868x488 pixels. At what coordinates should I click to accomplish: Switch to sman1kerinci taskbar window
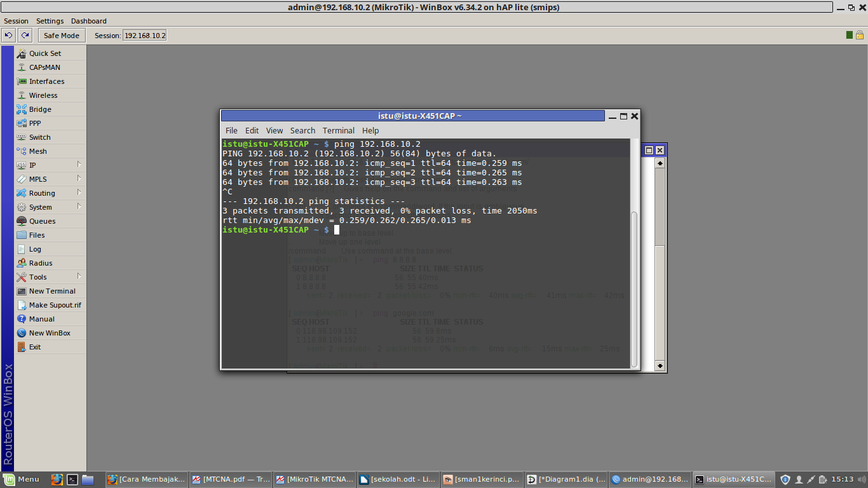[482, 479]
